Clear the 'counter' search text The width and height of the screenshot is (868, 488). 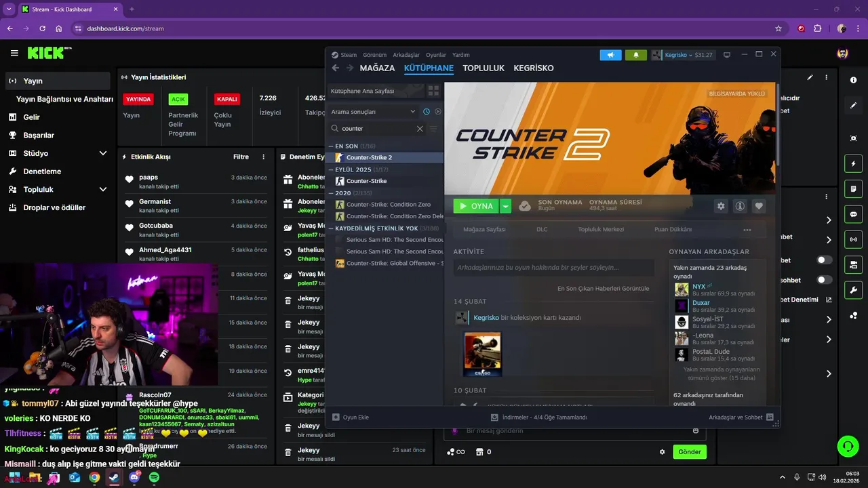(420, 128)
